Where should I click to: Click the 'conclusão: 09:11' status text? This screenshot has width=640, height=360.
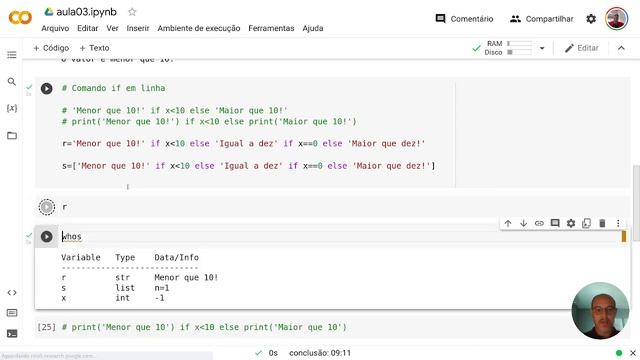[x=320, y=353]
